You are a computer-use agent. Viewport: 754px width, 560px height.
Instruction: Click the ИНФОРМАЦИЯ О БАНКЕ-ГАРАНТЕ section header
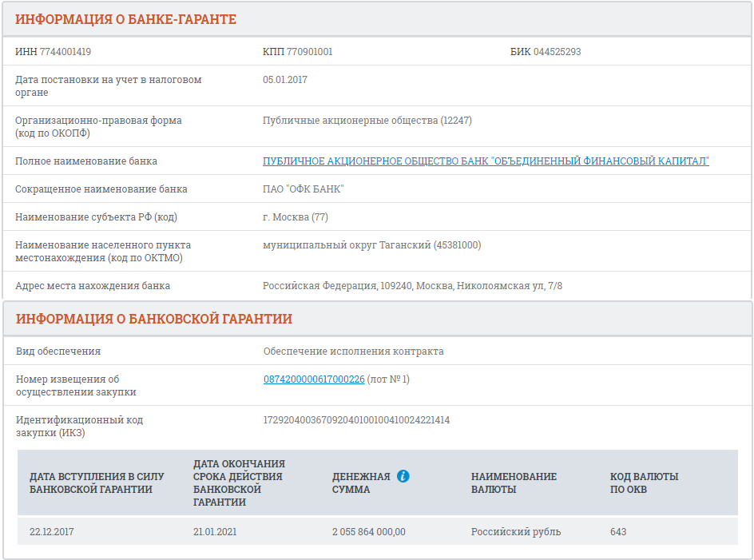(x=125, y=19)
